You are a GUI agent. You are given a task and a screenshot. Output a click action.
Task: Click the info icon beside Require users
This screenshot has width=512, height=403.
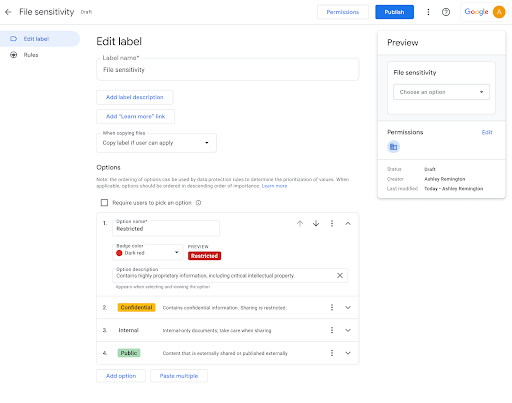click(198, 203)
